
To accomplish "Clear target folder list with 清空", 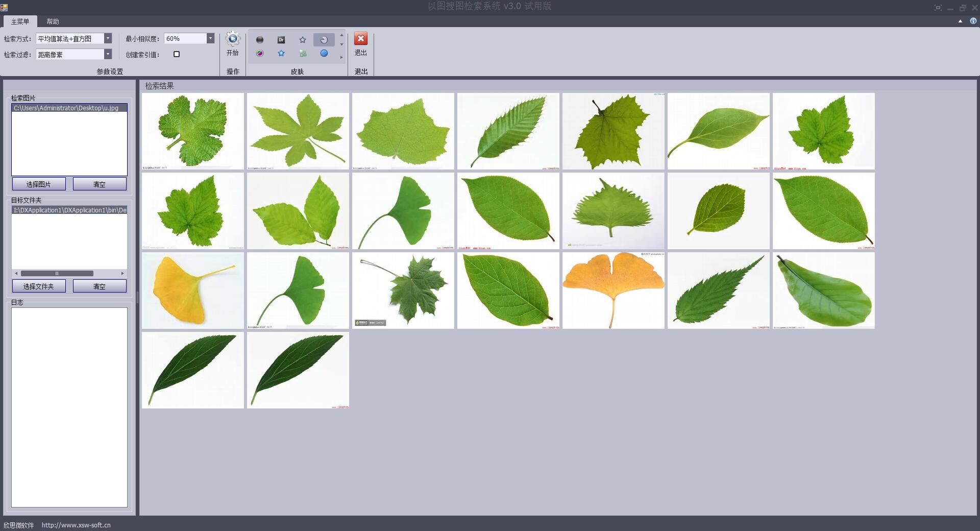I will coord(100,286).
